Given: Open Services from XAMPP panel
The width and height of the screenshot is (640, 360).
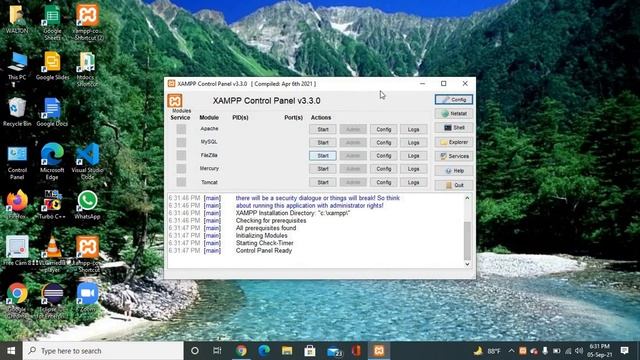Looking at the screenshot, I should (x=454, y=156).
